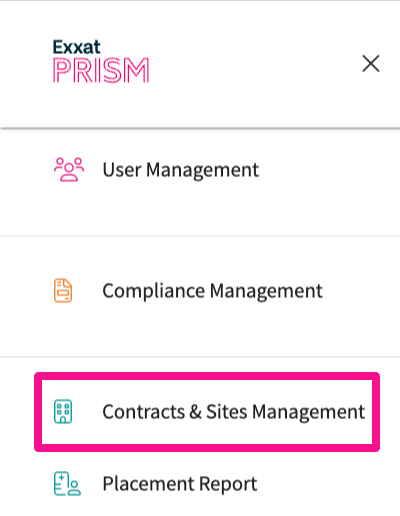Click the "Compliance Management" text label

click(x=212, y=291)
